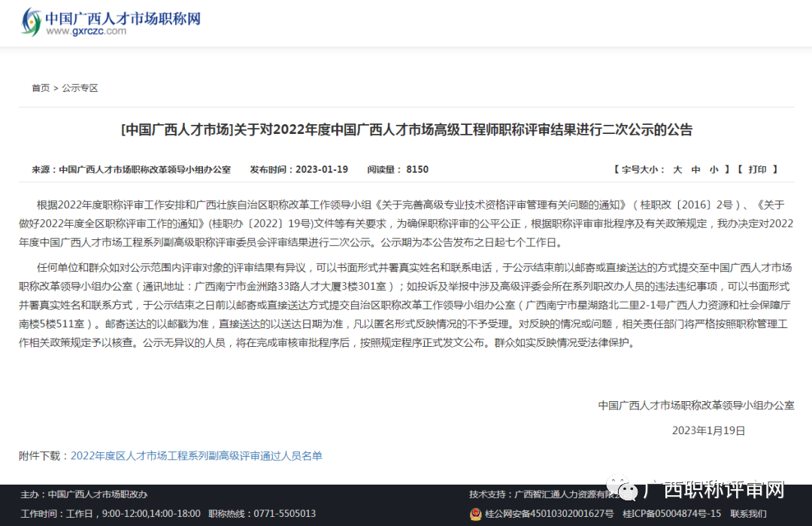Open the 桂ICP备05004874号-15 link

(671, 513)
